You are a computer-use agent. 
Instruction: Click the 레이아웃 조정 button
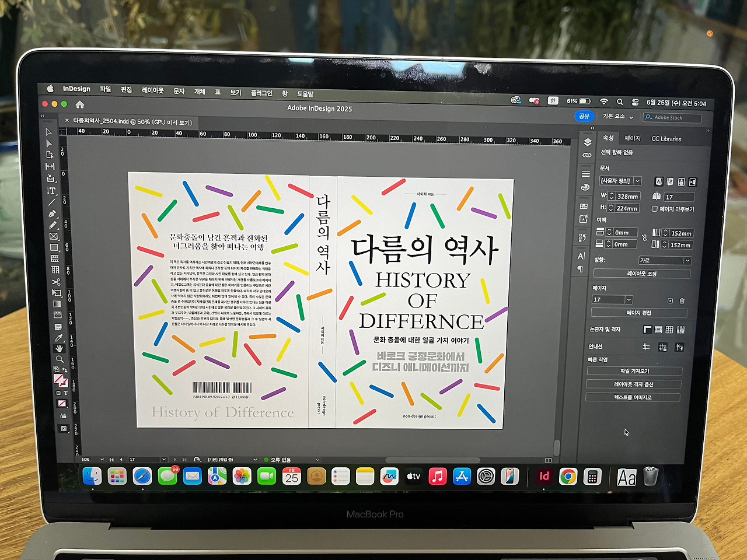coord(641,273)
